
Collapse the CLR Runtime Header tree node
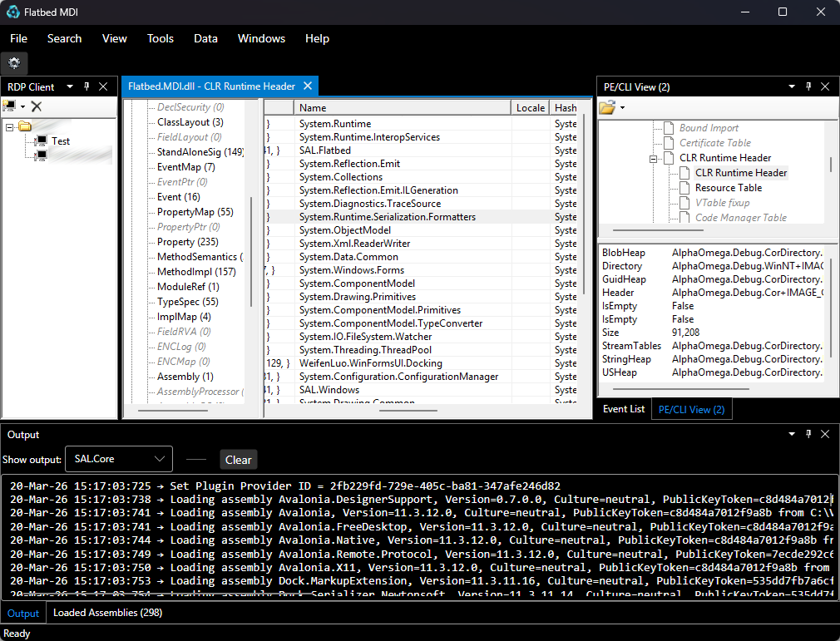tap(654, 158)
